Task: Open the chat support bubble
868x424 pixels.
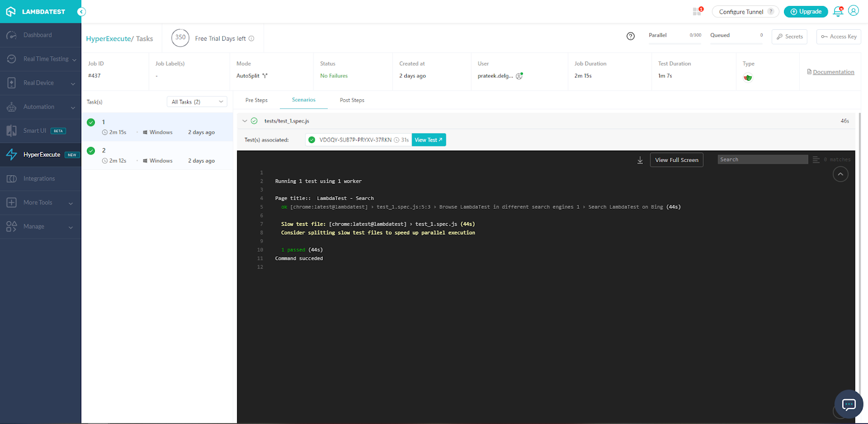Action: tap(848, 404)
